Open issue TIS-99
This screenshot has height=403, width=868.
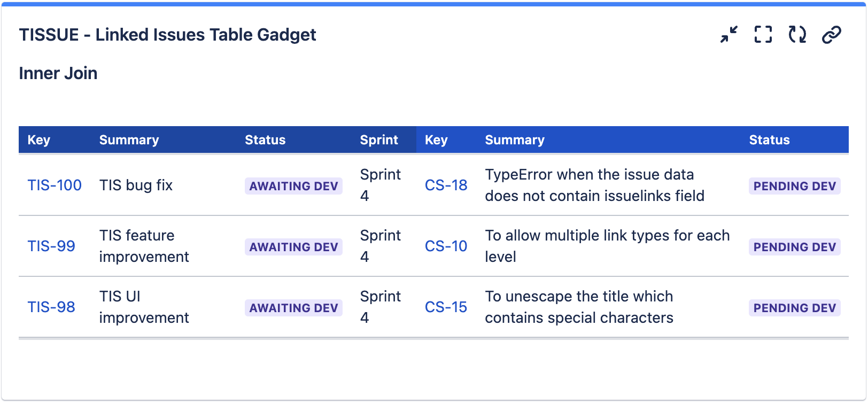coord(51,246)
